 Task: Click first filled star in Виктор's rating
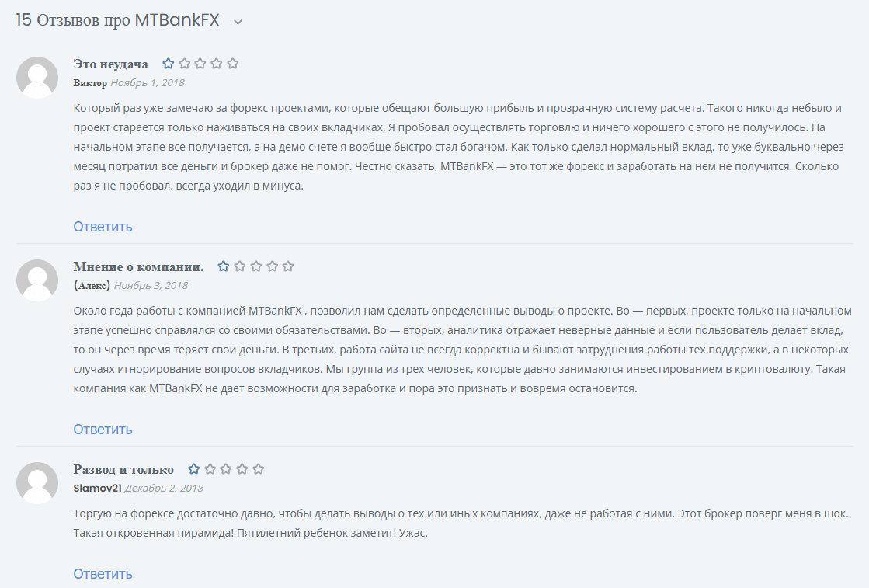(169, 64)
